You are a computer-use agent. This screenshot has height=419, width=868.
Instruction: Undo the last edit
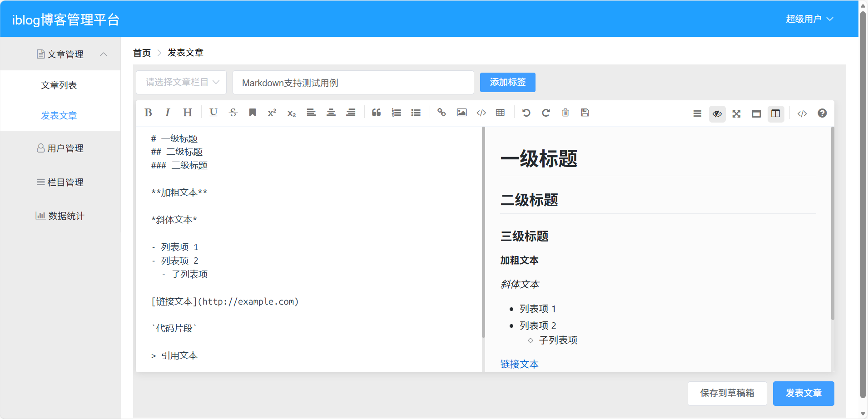(x=526, y=113)
